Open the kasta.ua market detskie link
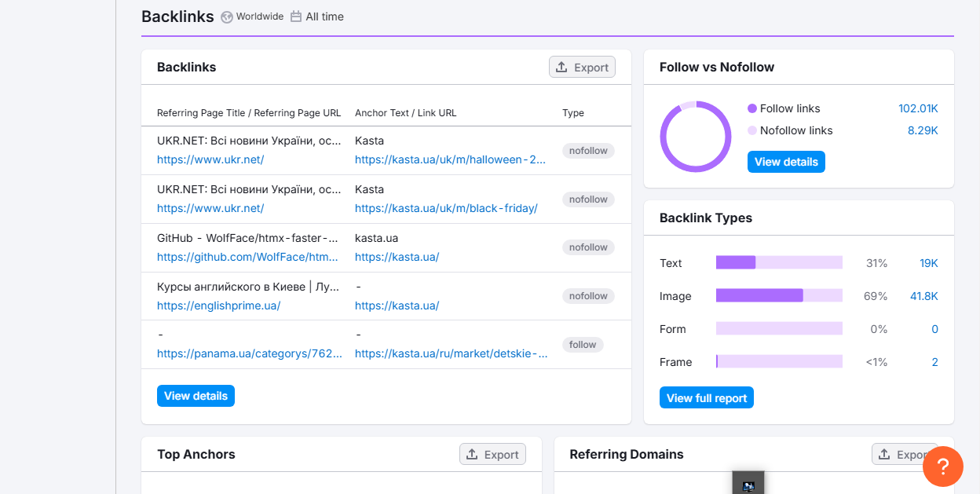Screen dimensions: 980x494 452,353
